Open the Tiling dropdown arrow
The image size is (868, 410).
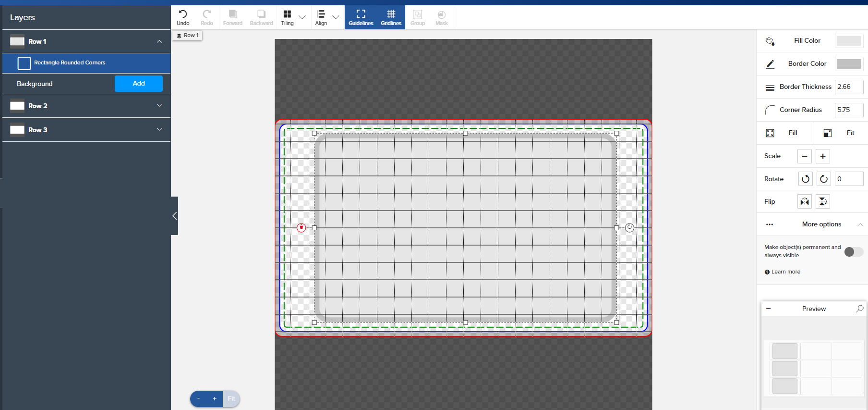pos(302,17)
